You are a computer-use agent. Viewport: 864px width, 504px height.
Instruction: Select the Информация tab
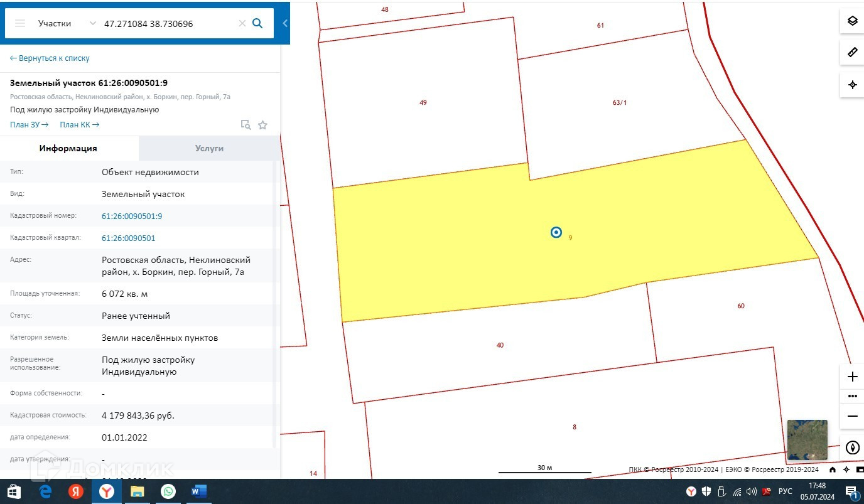(68, 148)
